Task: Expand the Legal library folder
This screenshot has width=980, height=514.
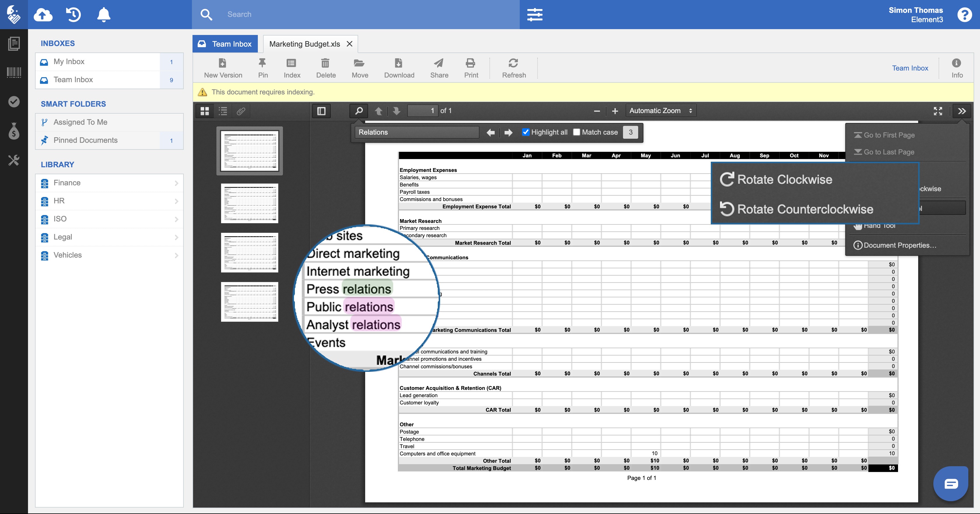Action: pyautogui.click(x=109, y=237)
